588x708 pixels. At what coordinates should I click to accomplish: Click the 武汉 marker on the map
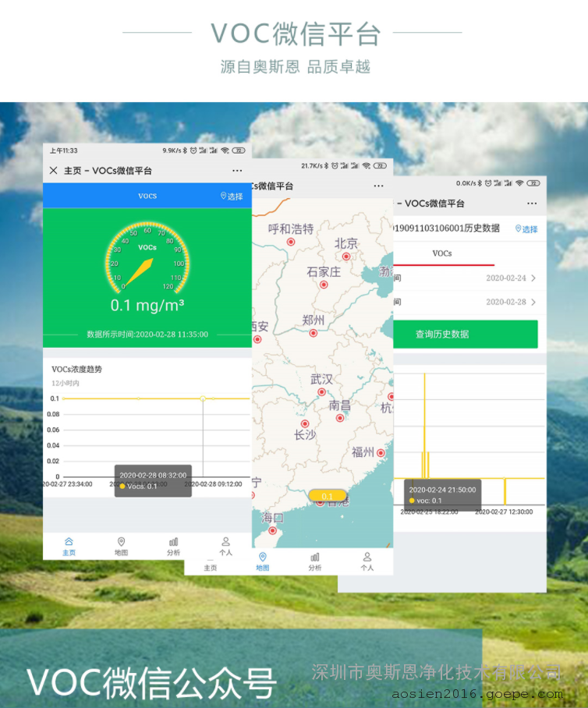321,392
